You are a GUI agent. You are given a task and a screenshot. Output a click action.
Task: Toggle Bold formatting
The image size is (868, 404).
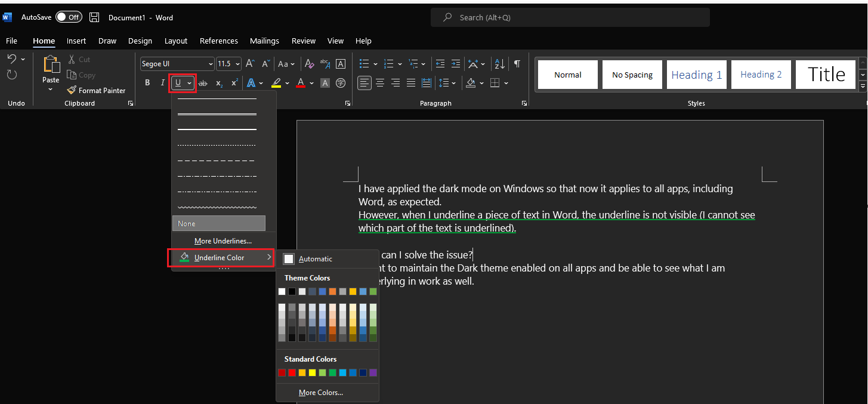[x=147, y=83]
